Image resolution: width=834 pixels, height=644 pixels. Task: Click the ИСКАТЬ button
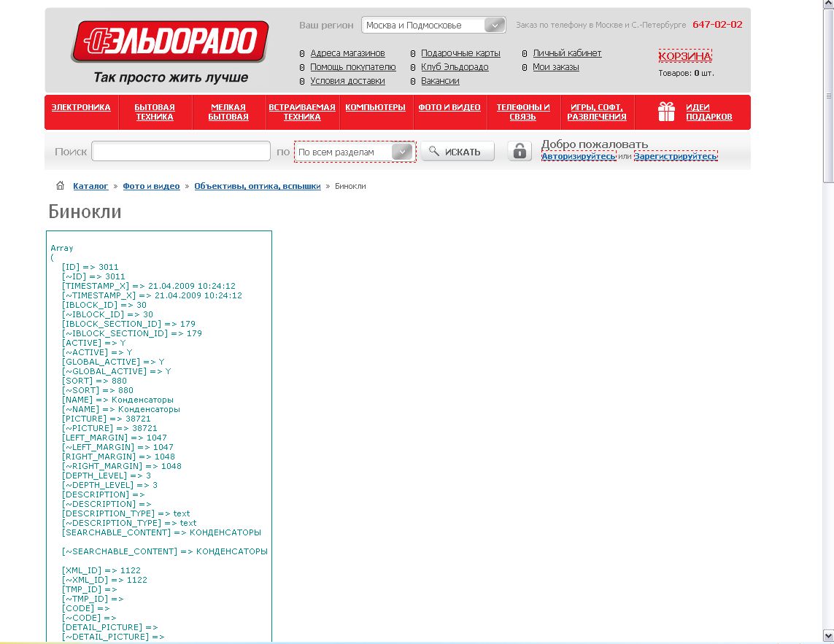[x=457, y=151]
